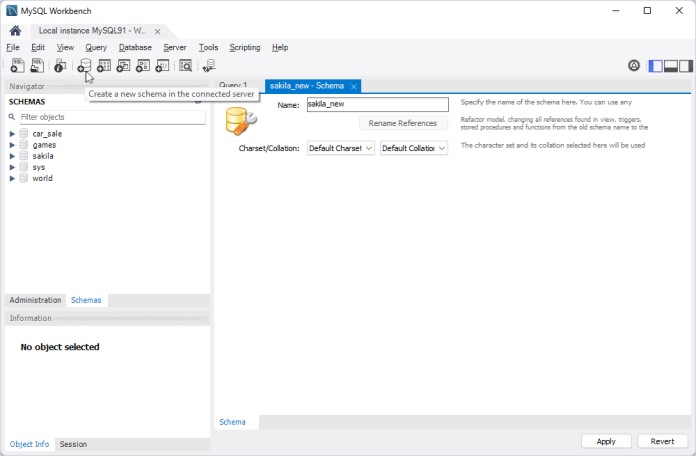This screenshot has width=696, height=456.
Task: Click the reconnect to DBMS icon
Action: coord(209,66)
